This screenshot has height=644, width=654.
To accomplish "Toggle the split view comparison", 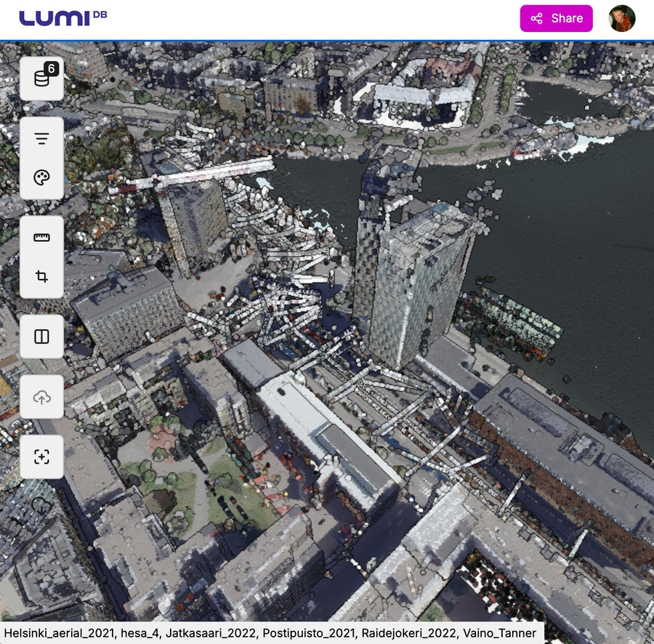I will coord(41,337).
